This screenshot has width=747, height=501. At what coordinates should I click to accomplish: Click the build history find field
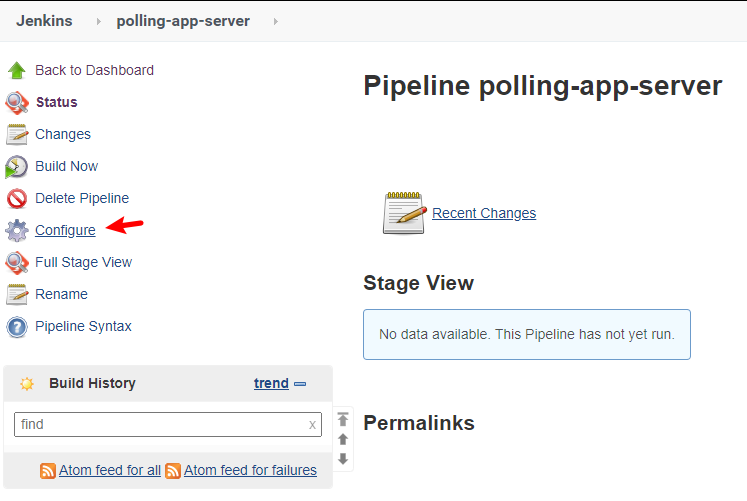point(160,424)
